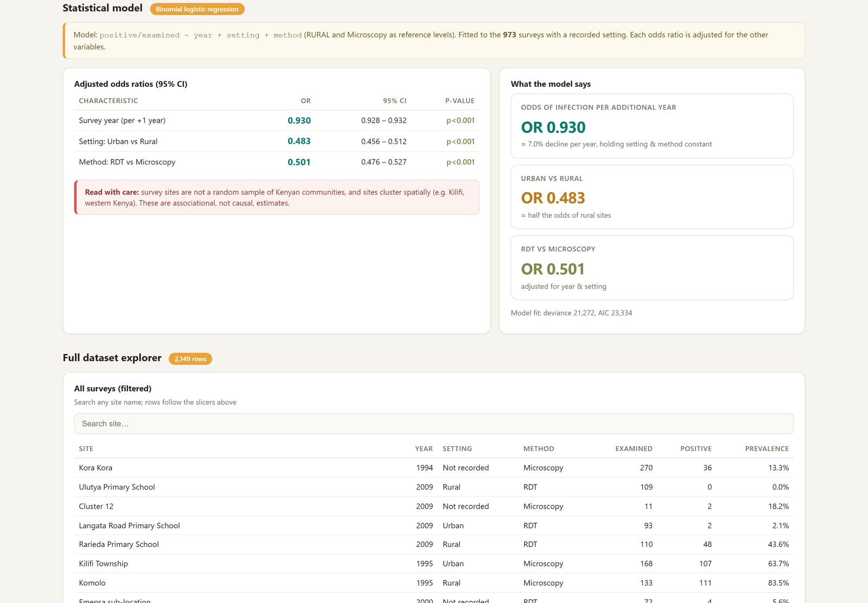Click the Odds of infection per additional year card
This screenshot has height=603, width=868.
pos(652,126)
